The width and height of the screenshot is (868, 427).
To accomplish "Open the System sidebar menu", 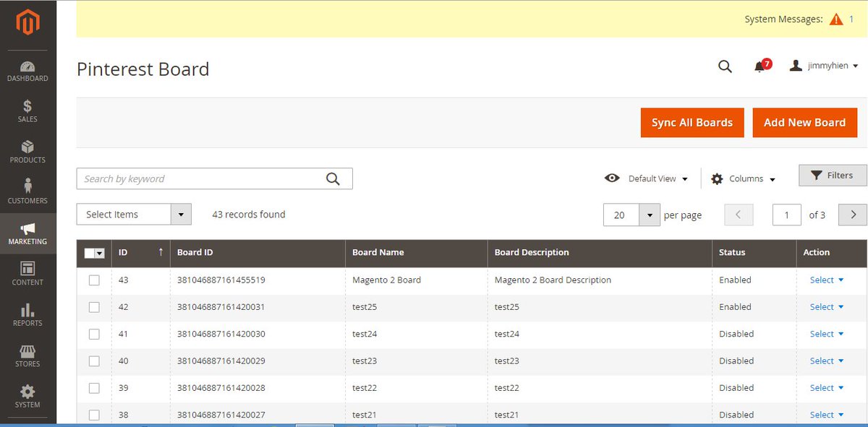I will 27,397.
